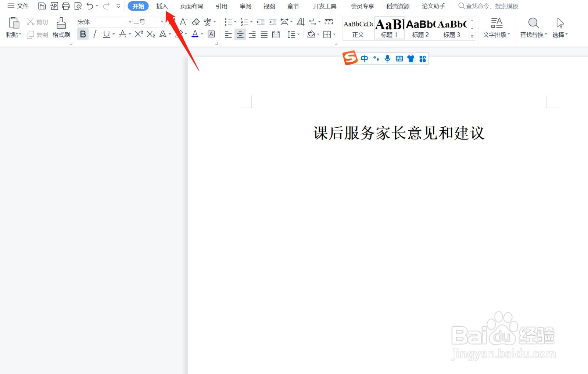The image size is (588, 374).
Task: Open the Find and Replace (查找替换) tool
Action: point(533,28)
